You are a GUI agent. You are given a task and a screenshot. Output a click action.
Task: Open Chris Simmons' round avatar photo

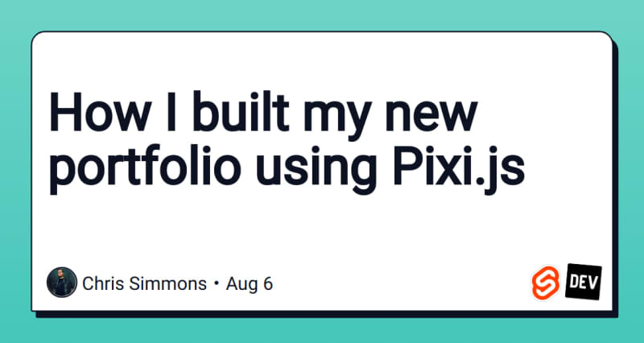coord(62,283)
